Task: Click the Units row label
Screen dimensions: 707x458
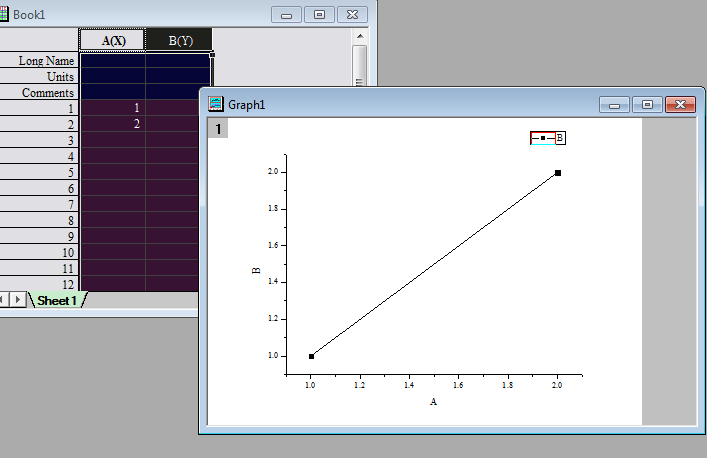Action: point(39,77)
